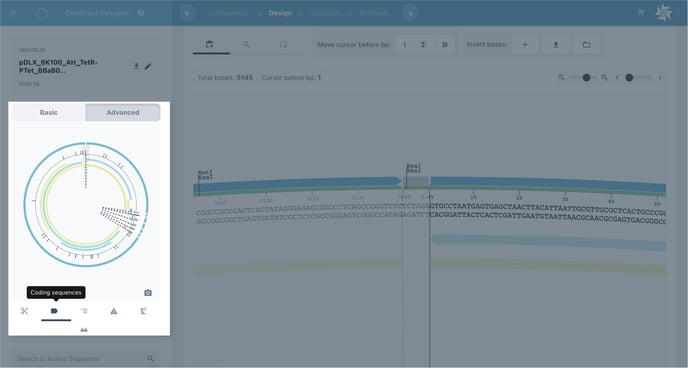The width and height of the screenshot is (688, 368).
Task: Open the folder icon to insert bases
Action: coord(586,44)
